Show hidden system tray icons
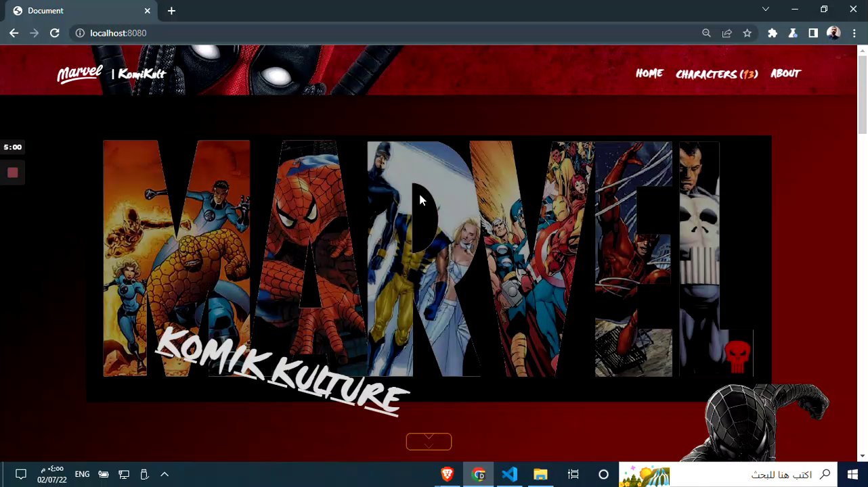 [x=165, y=475]
